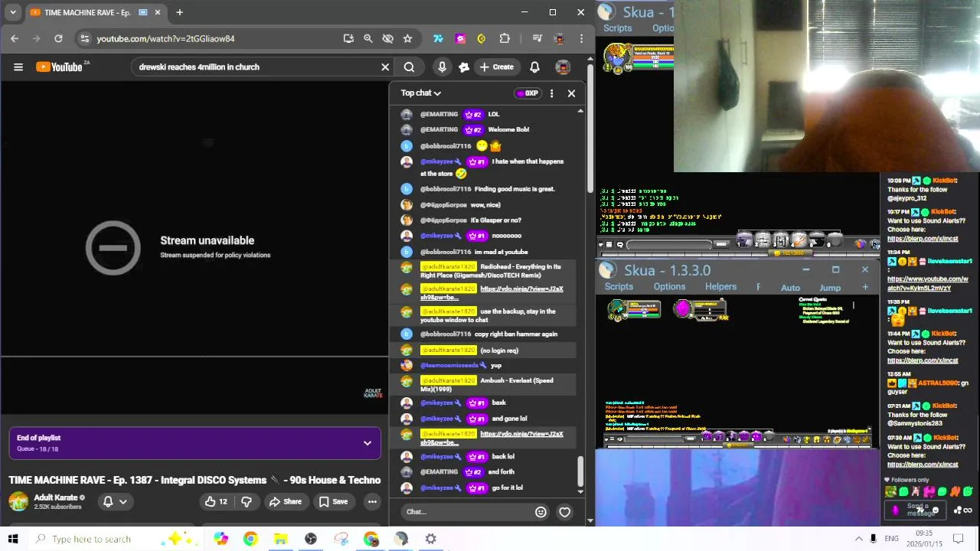Viewport: 980px width, 551px height.
Task: Open live chat more options menu
Action: (x=551, y=93)
